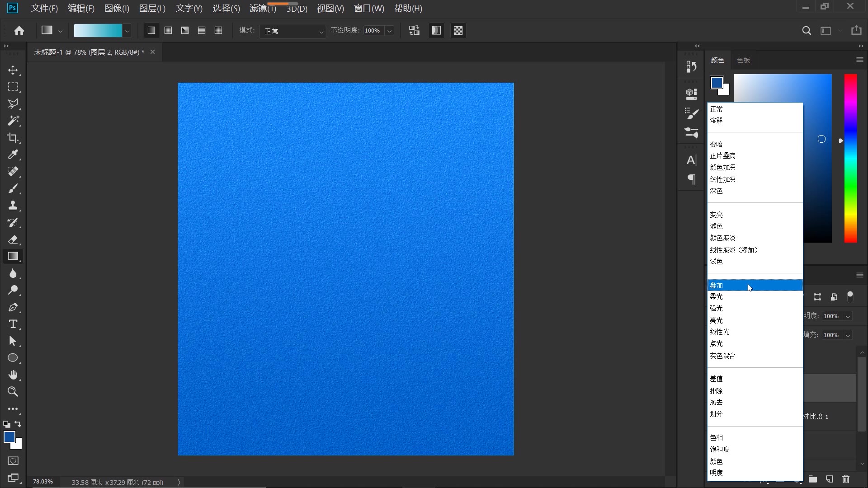Select the Crop tool

point(13,138)
